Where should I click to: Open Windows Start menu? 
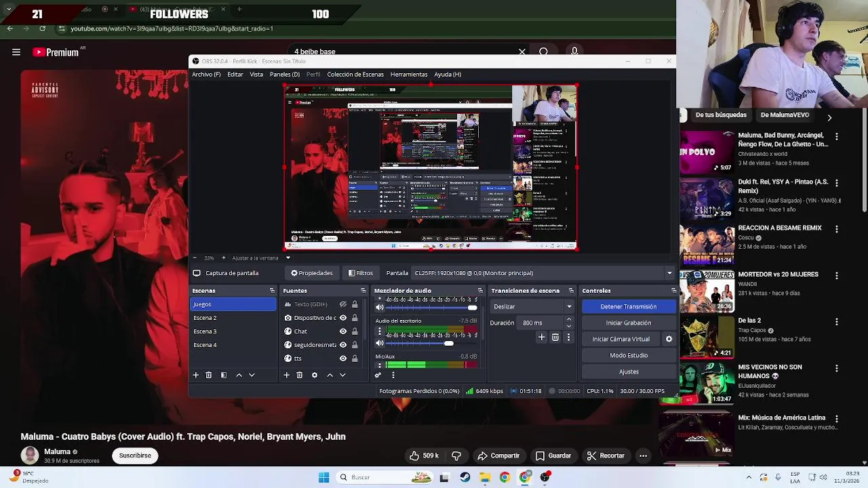[x=323, y=477]
